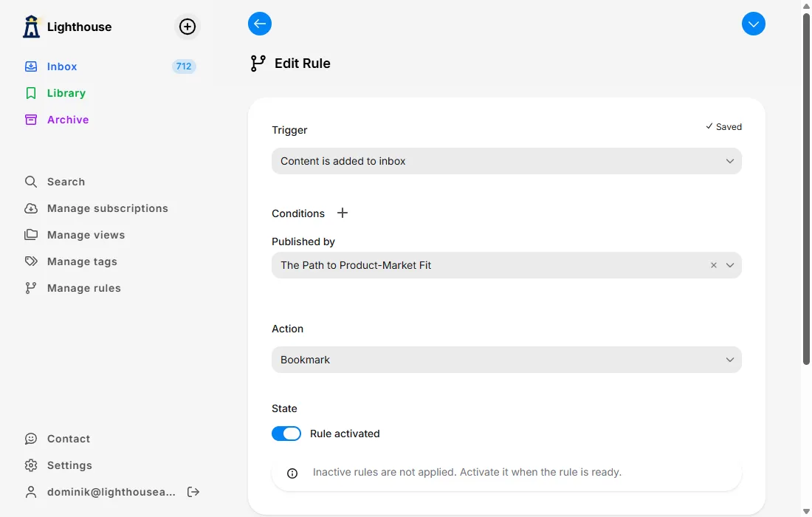Open the Inbox in the sidebar
Image resolution: width=812 pixels, height=517 pixels.
tap(62, 66)
